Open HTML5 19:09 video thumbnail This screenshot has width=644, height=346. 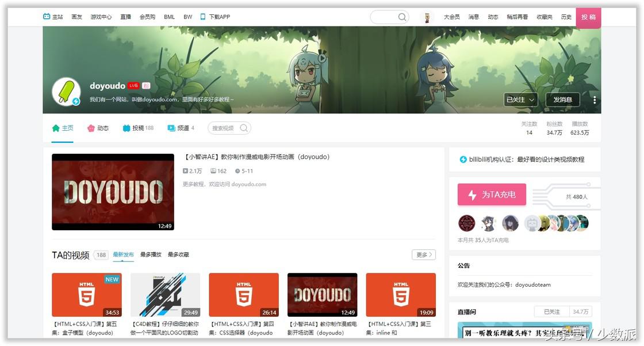tap(401, 295)
